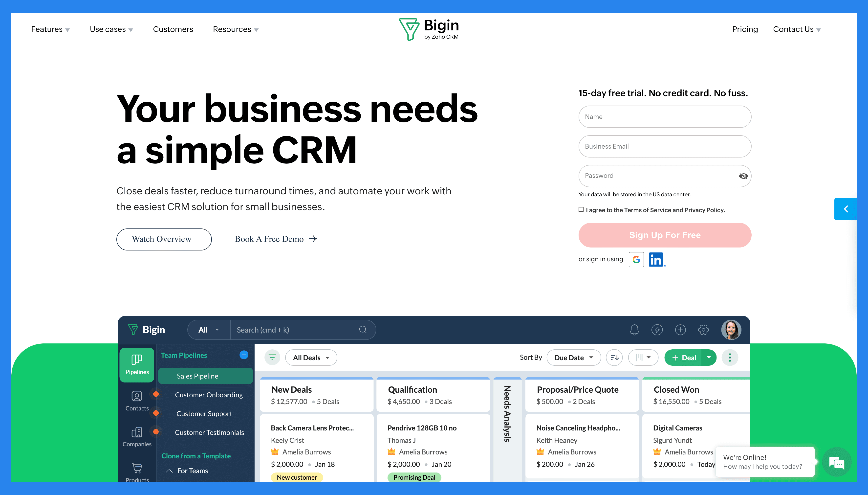Screen dimensions: 868x495
Task: Click the Closed Won column header
Action: coord(696,395)
